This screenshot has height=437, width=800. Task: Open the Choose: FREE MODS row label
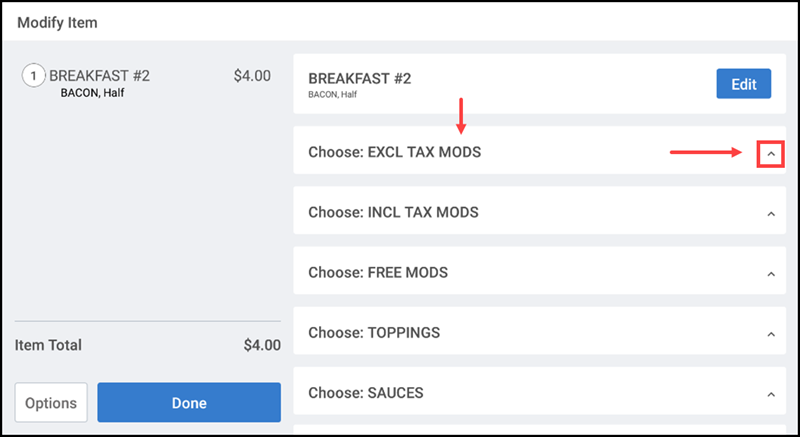(x=378, y=273)
